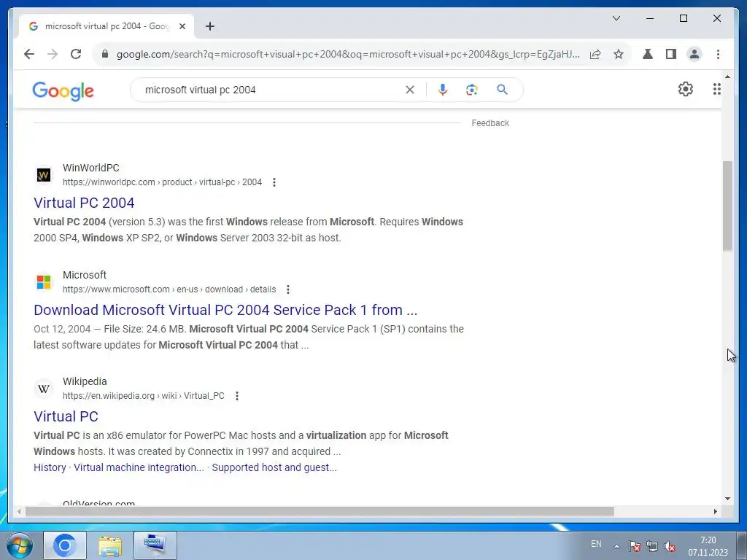Click the www.microsoft.com URL breadcrumb
The width and height of the screenshot is (747, 560).
(x=169, y=289)
